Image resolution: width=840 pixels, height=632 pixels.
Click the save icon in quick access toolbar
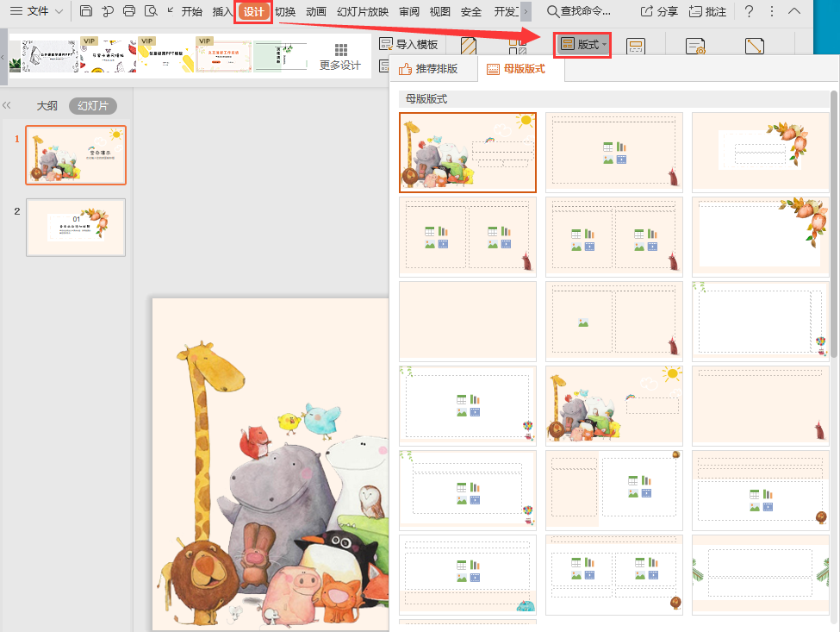point(85,11)
